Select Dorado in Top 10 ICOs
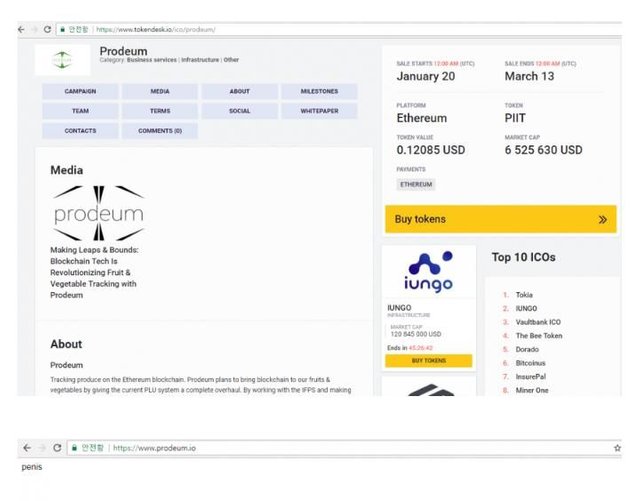Image resolution: width=640 pixels, height=501 pixels. pos(527,350)
